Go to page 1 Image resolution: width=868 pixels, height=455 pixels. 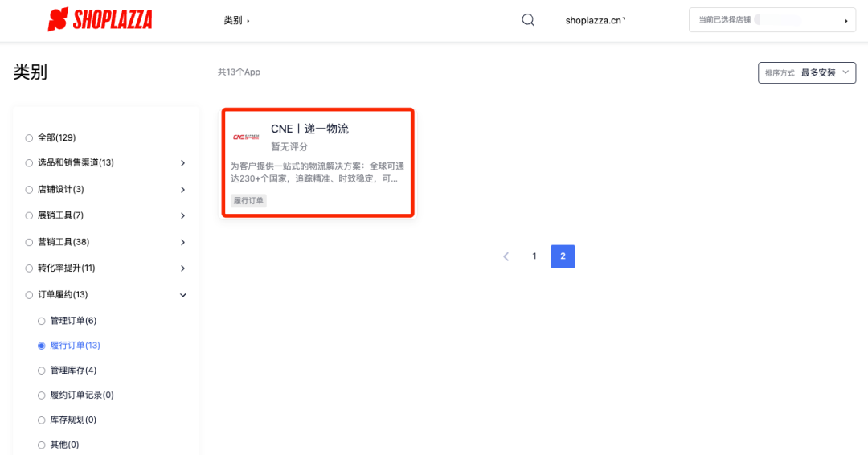click(x=534, y=256)
